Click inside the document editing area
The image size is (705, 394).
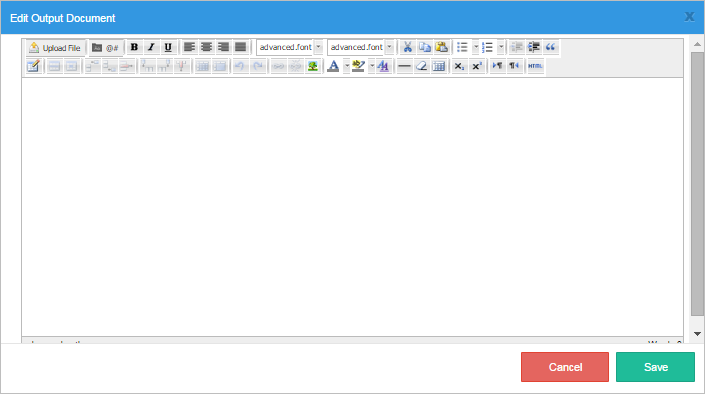coord(352,207)
